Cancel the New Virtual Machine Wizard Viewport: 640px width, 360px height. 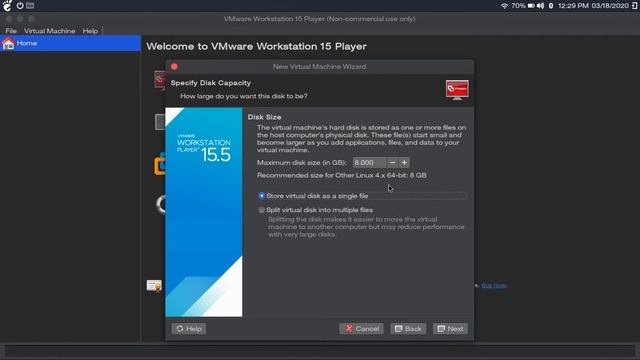pos(361,329)
